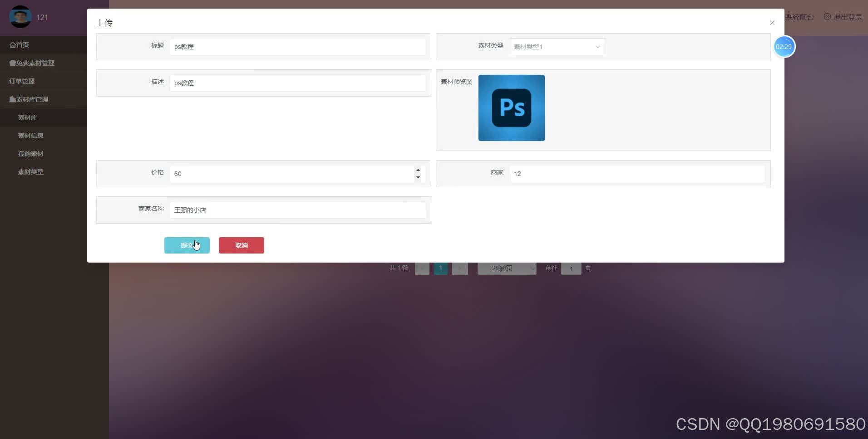Image resolution: width=868 pixels, height=439 pixels.
Task: Click the 商家名称 input field
Action: pyautogui.click(x=298, y=210)
